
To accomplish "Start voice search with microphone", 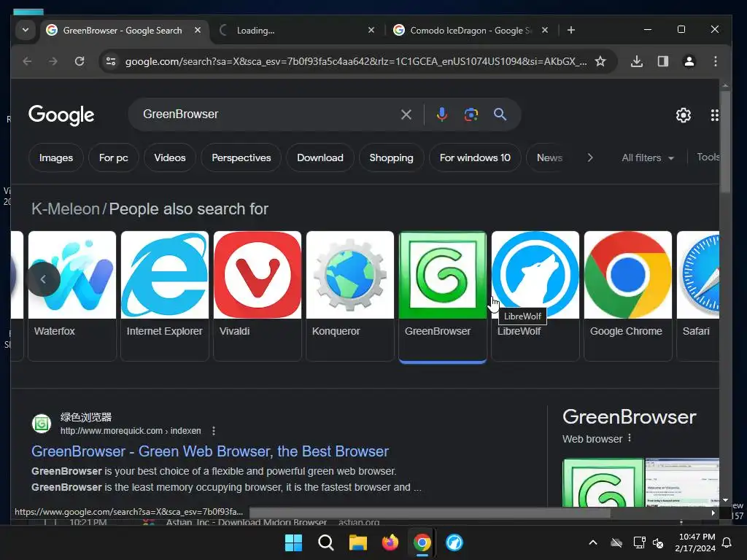I will pyautogui.click(x=441, y=114).
